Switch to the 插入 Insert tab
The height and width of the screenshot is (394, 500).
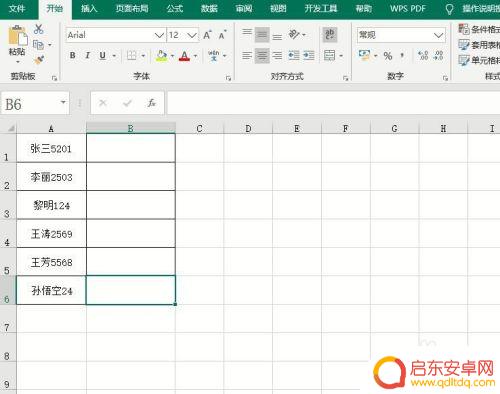click(89, 8)
